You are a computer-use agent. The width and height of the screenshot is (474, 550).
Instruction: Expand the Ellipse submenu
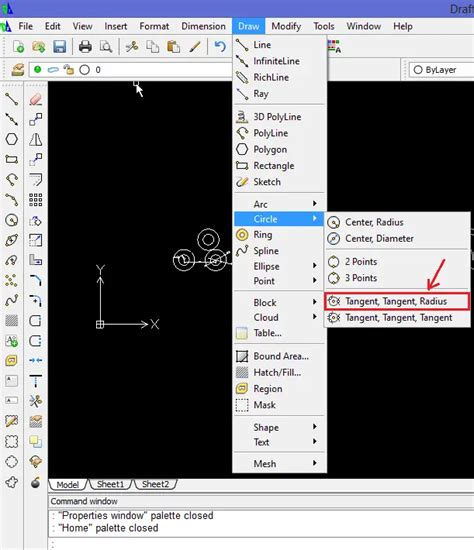pos(279,266)
